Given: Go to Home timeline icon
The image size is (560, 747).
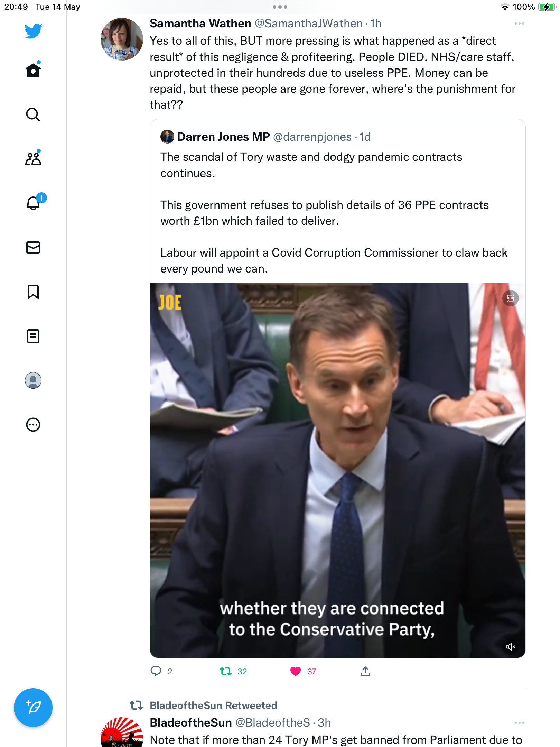Looking at the screenshot, I should (x=33, y=70).
